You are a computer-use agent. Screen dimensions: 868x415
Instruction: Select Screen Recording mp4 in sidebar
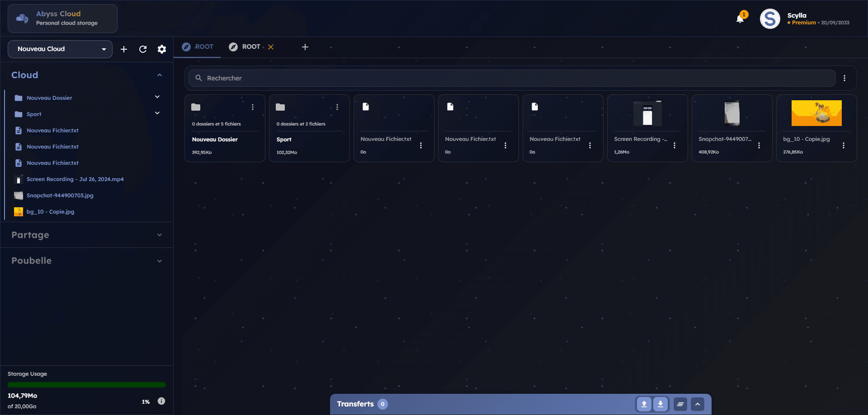[x=75, y=179]
